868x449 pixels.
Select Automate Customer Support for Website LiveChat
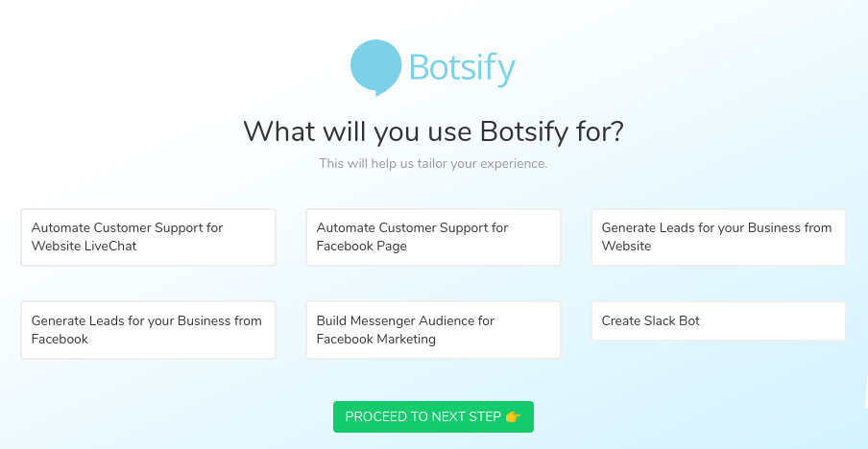(148, 237)
